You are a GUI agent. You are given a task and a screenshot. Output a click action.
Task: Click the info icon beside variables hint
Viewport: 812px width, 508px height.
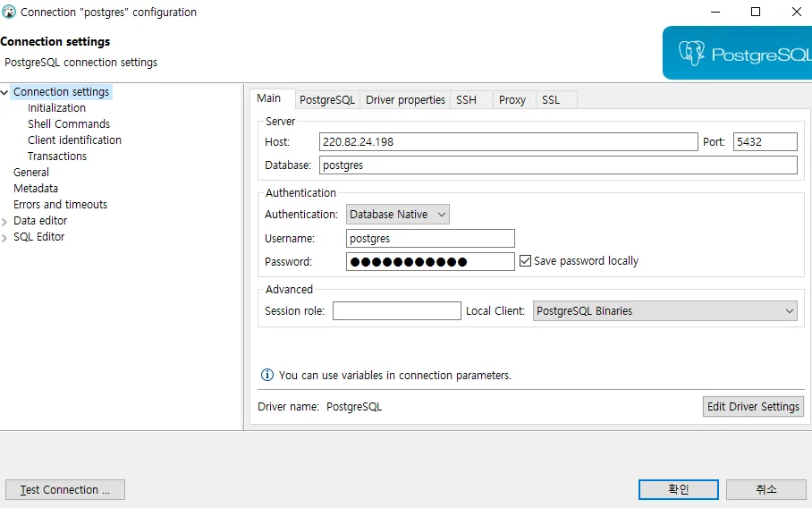click(x=267, y=375)
